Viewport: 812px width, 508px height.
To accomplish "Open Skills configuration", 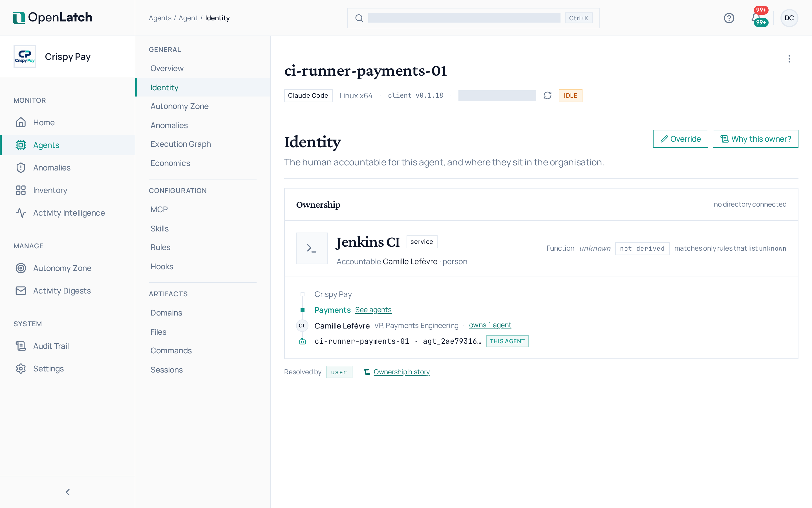I will (x=203, y=229).
